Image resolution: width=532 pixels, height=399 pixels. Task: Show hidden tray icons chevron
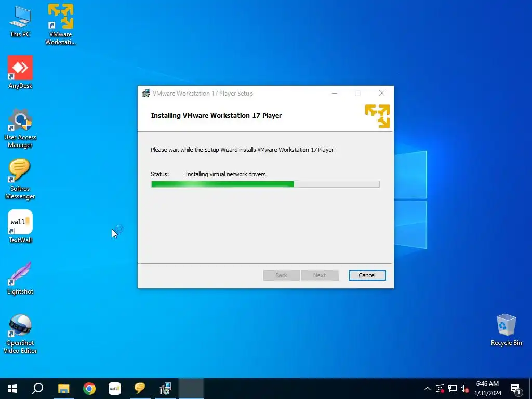428,389
